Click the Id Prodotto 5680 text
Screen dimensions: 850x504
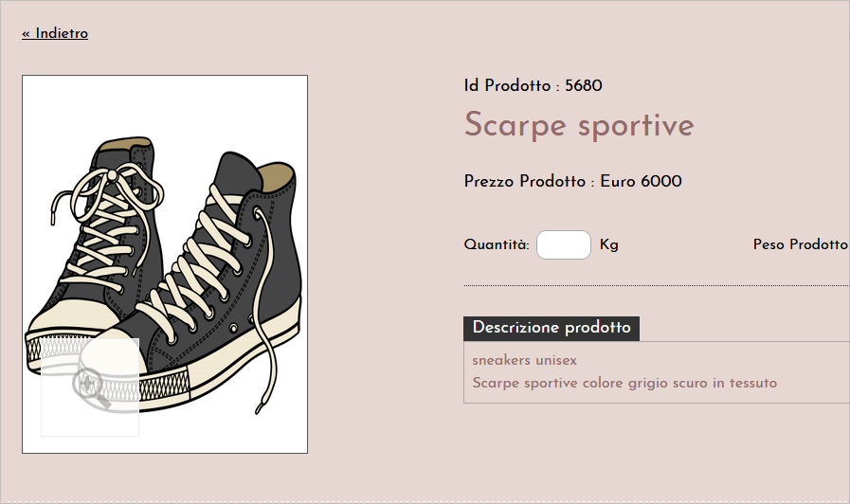[x=533, y=85]
